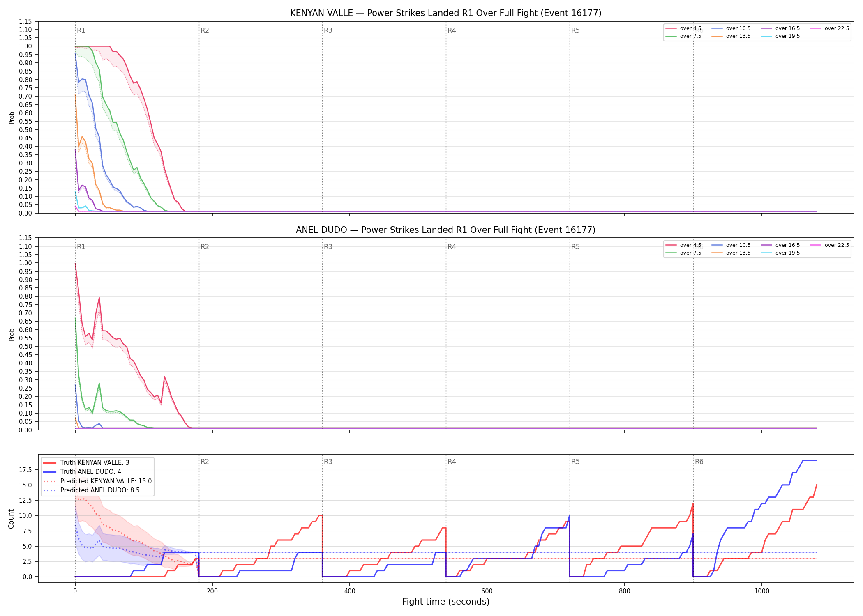This screenshot has width=863, height=616.
Task: Click R3 marker in the Count chart
Action: [x=328, y=462]
